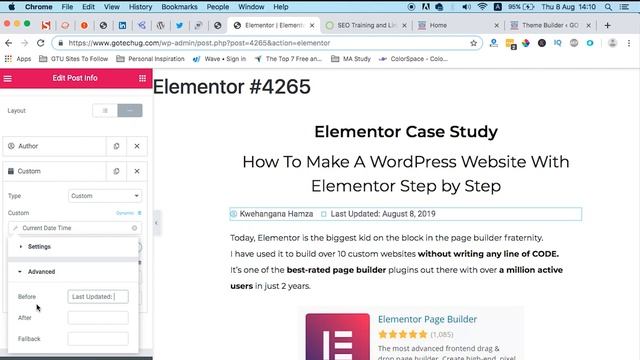Open ColorSpace bookmark

click(x=413, y=59)
